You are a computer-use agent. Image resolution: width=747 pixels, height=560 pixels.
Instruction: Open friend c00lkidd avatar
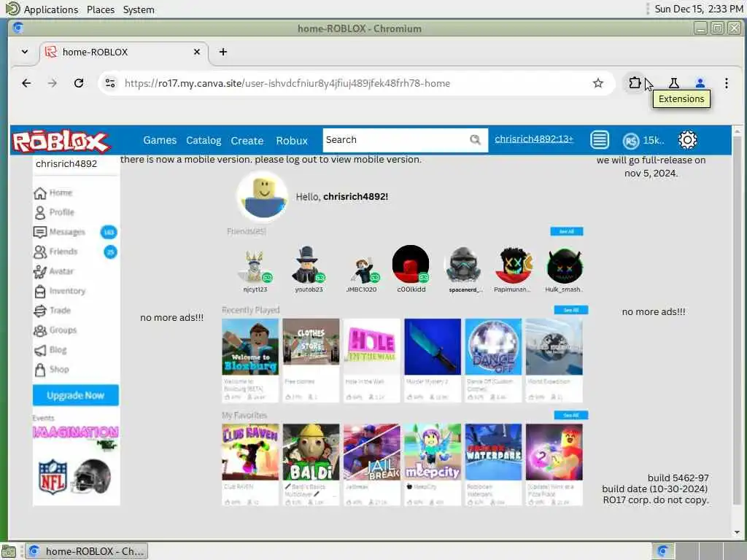click(411, 264)
